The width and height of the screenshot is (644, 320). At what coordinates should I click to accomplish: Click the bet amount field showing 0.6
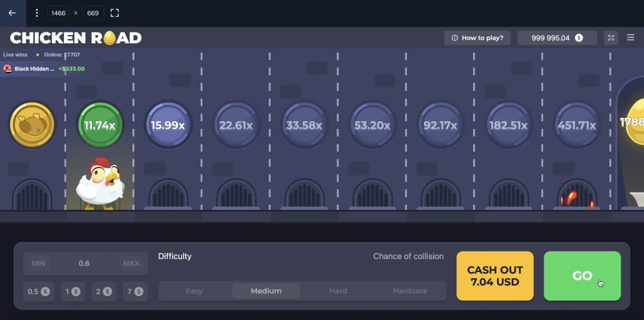[84, 263]
